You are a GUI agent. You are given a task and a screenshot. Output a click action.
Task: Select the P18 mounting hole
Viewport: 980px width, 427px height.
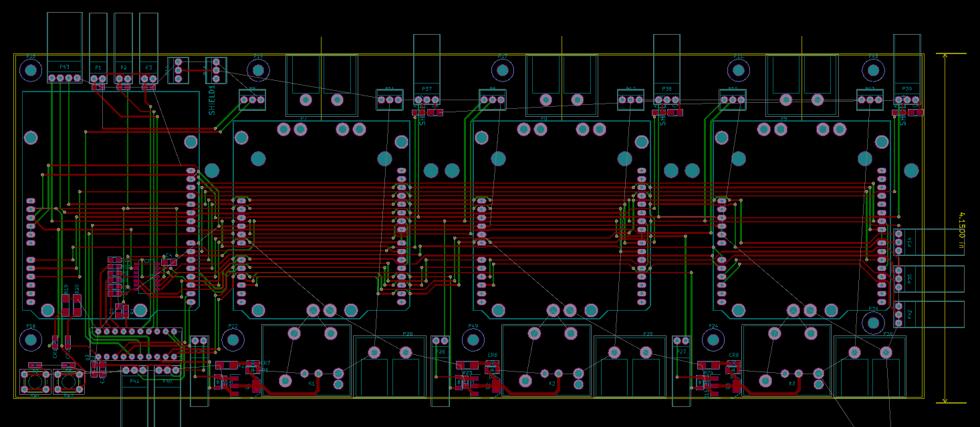point(31,69)
